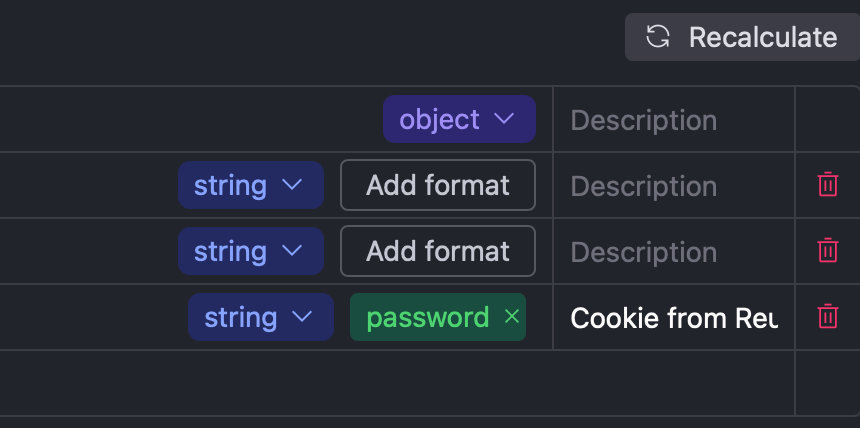
Task: Click the chevron next to string in the password row
Action: coord(303,318)
